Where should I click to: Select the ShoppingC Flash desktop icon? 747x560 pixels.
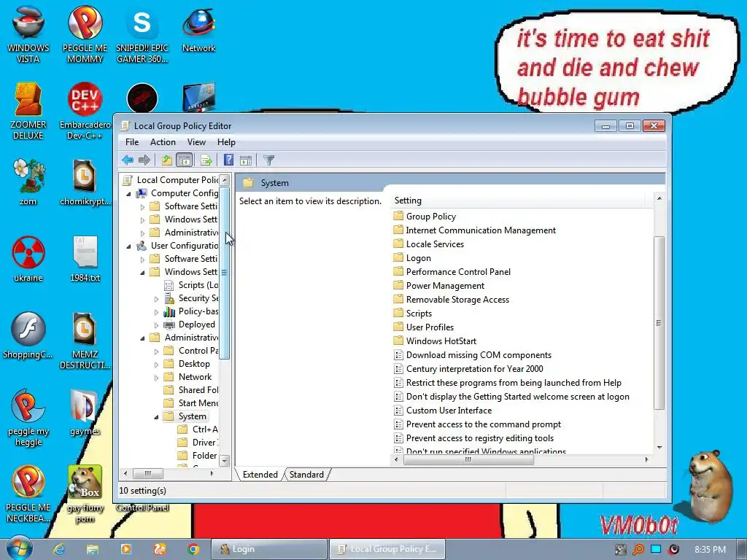pyautogui.click(x=28, y=335)
